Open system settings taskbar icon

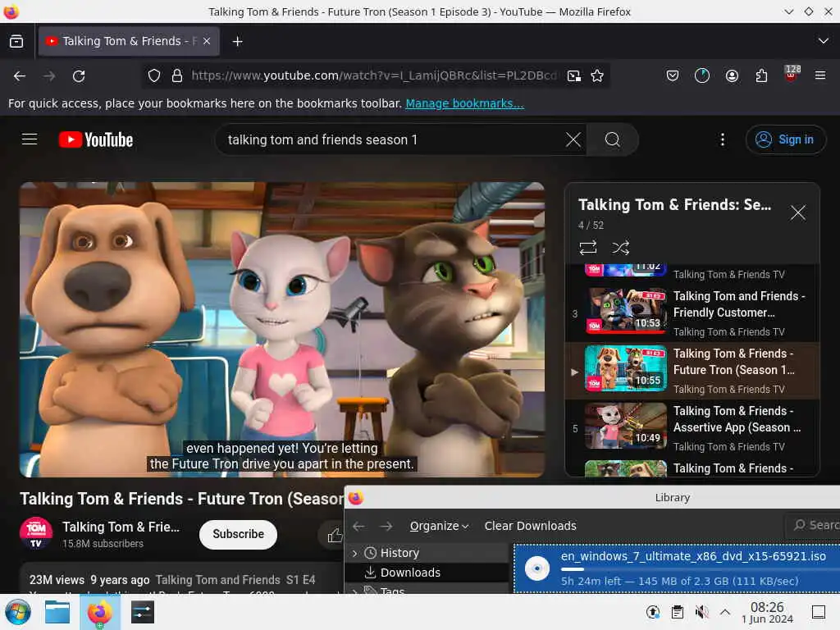(143, 612)
